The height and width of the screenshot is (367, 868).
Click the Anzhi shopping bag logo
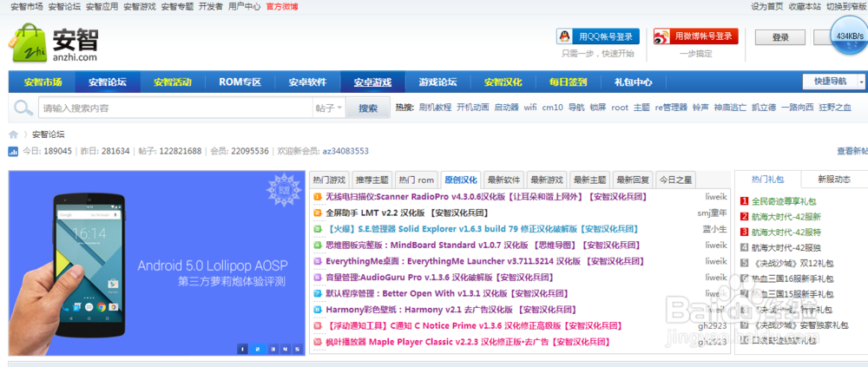(28, 43)
